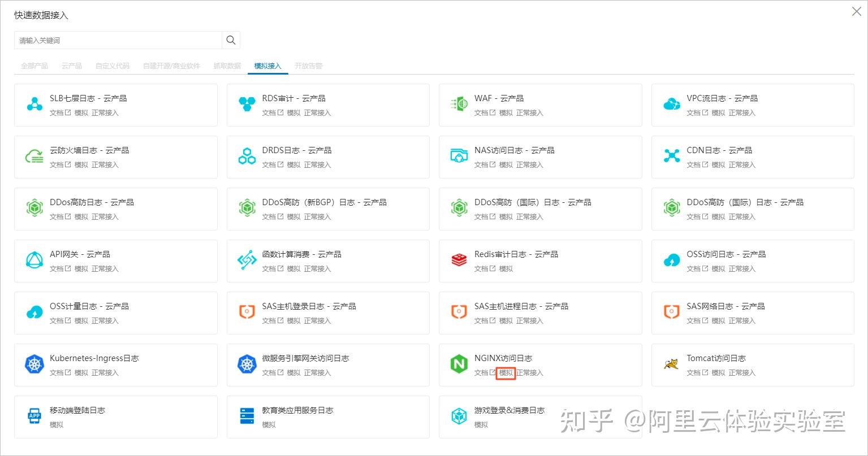Image resolution: width=868 pixels, height=456 pixels.
Task: Open the 教育类应用服务日志 server icon
Action: (x=247, y=416)
